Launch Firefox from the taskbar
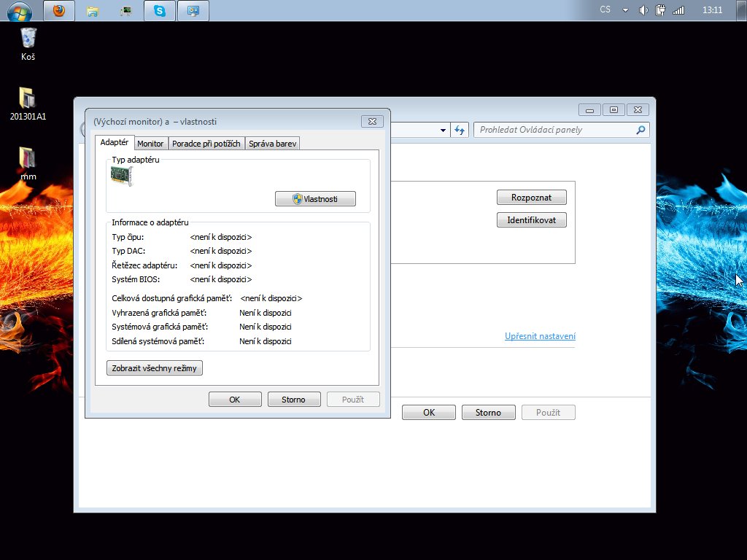Screen dimensions: 747x560 click(59, 10)
